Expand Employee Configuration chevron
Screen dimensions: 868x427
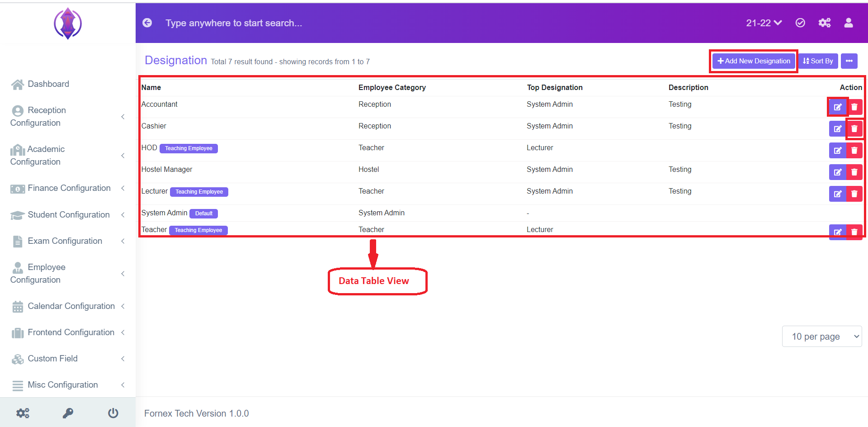tap(123, 274)
